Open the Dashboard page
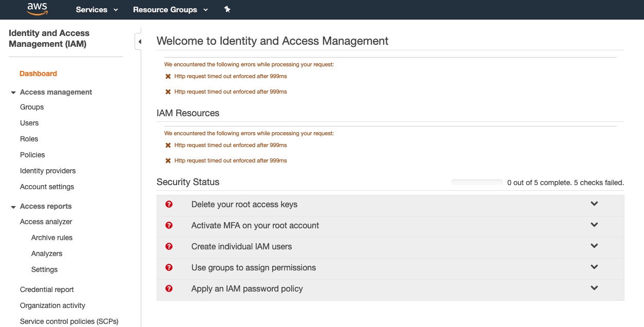 click(38, 74)
